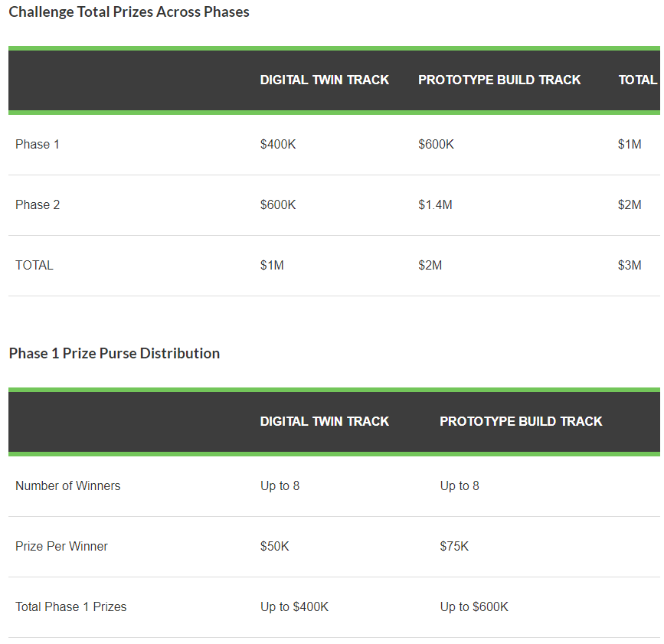Select the $400K Phase 1 Digital Twin cell
Viewport: 664px width, 644px height.
[278, 145]
